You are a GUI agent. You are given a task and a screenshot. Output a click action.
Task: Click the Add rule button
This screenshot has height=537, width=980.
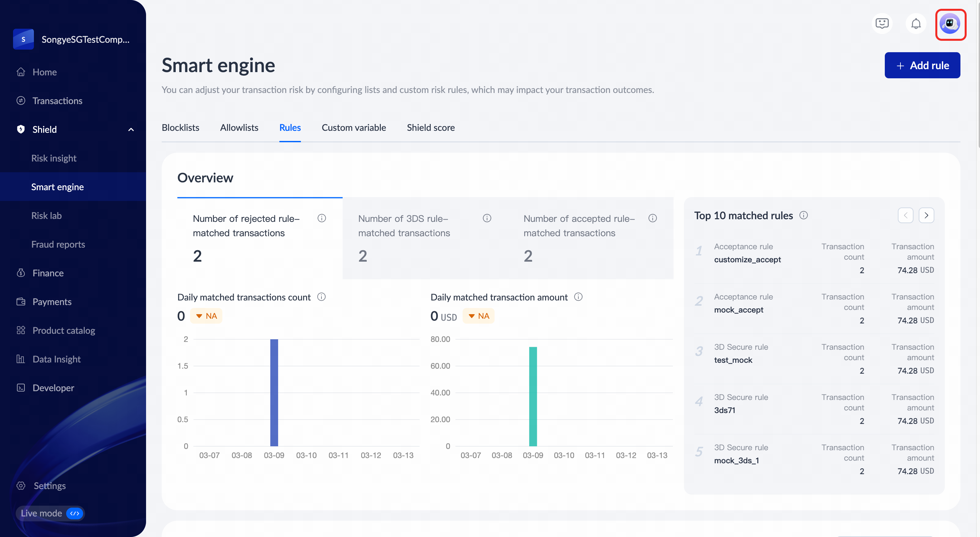tap(922, 66)
